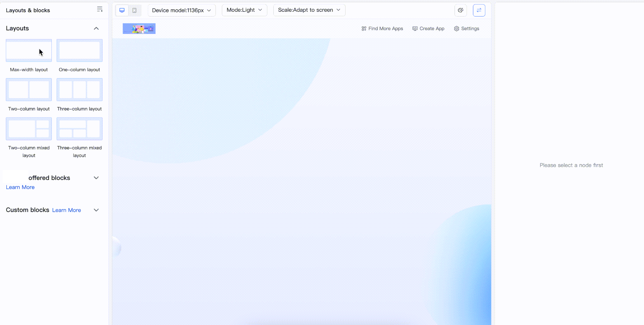644x325 pixels.
Task: Click the Layouts & blocks panel title
Action: [x=28, y=10]
